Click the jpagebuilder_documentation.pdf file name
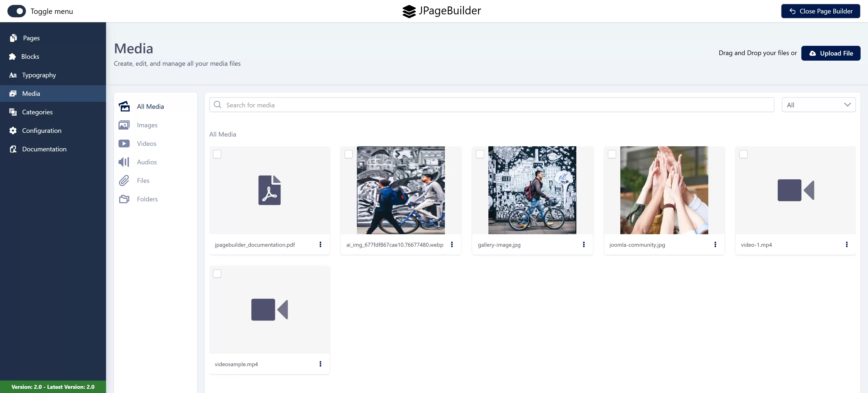The image size is (868, 393). (255, 245)
